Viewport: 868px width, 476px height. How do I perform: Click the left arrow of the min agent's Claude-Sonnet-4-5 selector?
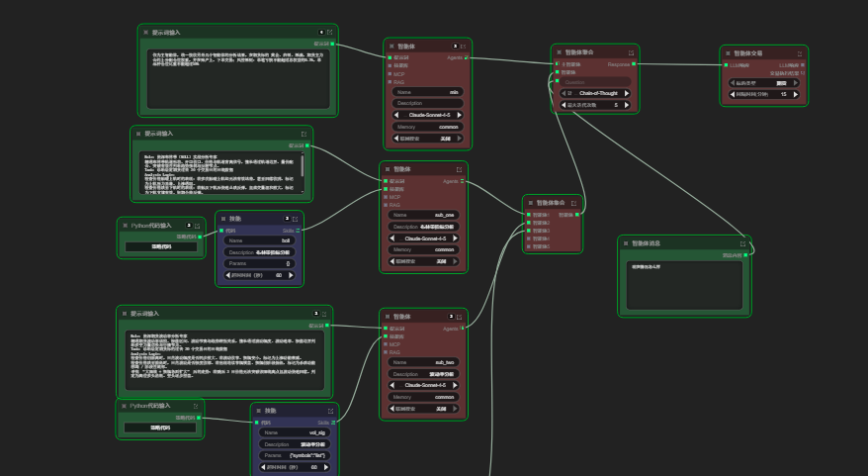click(397, 115)
